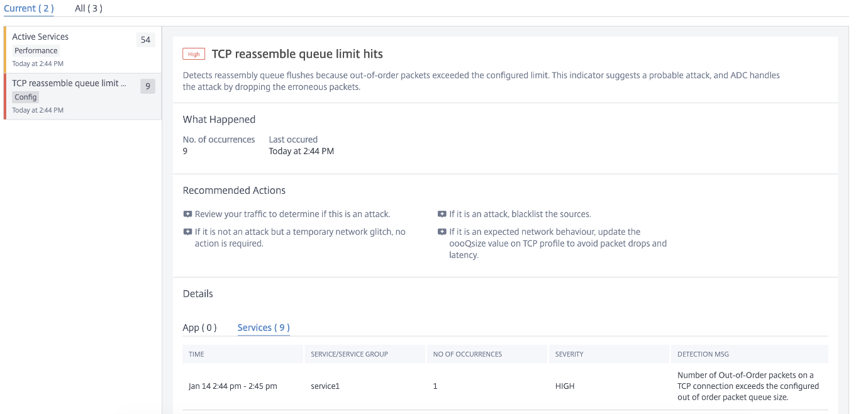
Task: Click the 'Recommended Actions' section heading
Action: tap(234, 191)
